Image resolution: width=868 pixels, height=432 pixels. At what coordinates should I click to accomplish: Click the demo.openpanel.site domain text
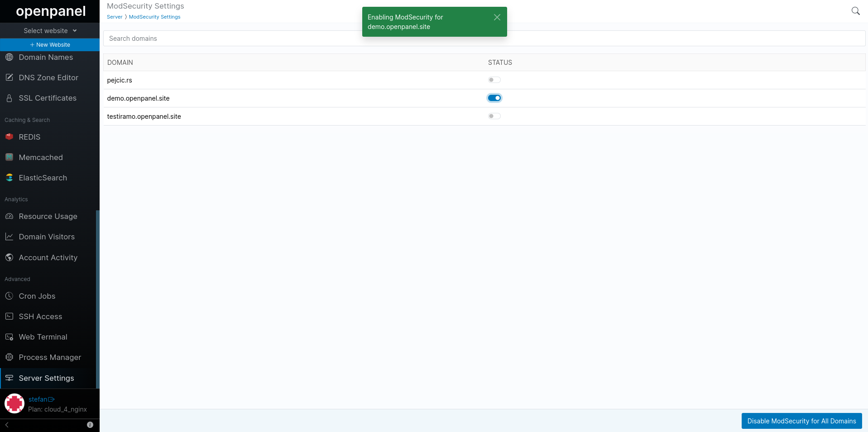tap(138, 98)
